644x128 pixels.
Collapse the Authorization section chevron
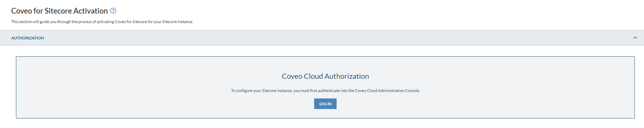(635, 38)
